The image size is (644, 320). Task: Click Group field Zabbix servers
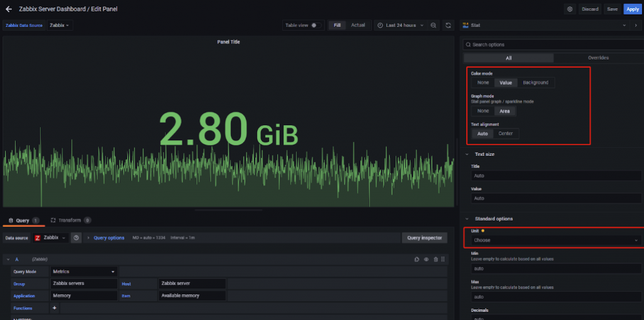pyautogui.click(x=84, y=284)
